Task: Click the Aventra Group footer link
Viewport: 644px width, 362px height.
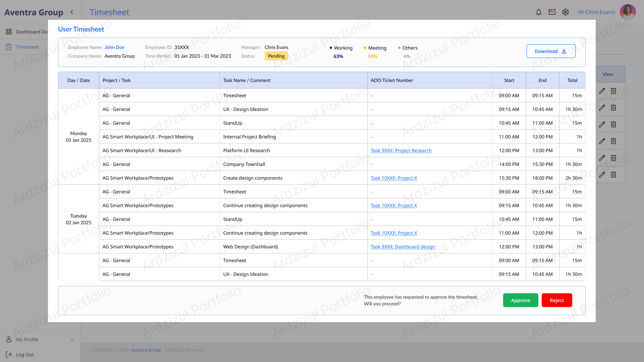Action: pos(146,350)
